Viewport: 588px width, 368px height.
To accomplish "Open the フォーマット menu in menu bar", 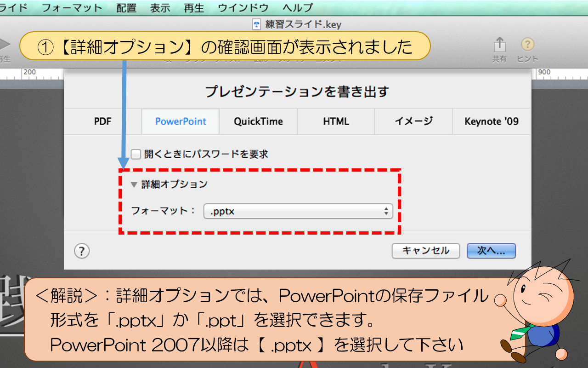I will tap(72, 8).
